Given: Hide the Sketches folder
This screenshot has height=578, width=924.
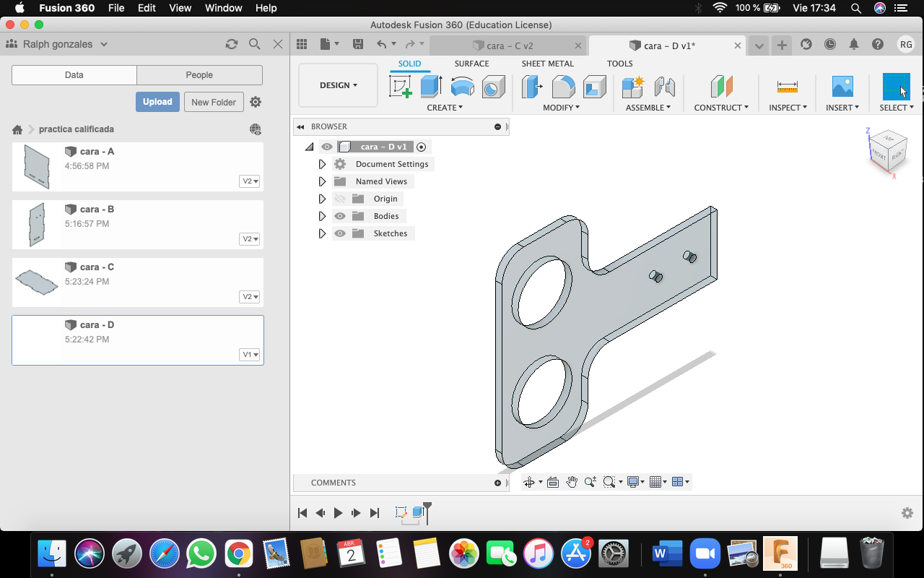Looking at the screenshot, I should (340, 233).
